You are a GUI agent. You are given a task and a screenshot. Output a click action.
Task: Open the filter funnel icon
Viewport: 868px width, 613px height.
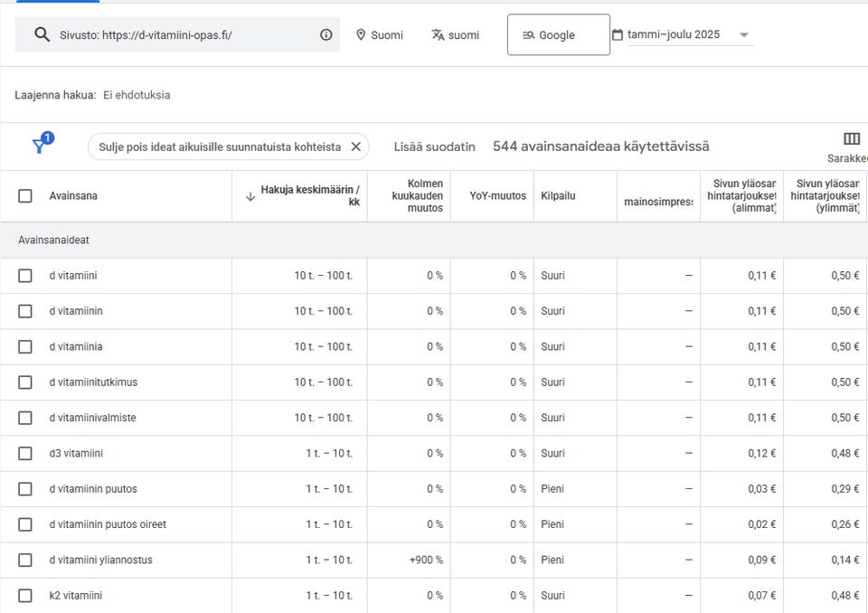pos(40,146)
